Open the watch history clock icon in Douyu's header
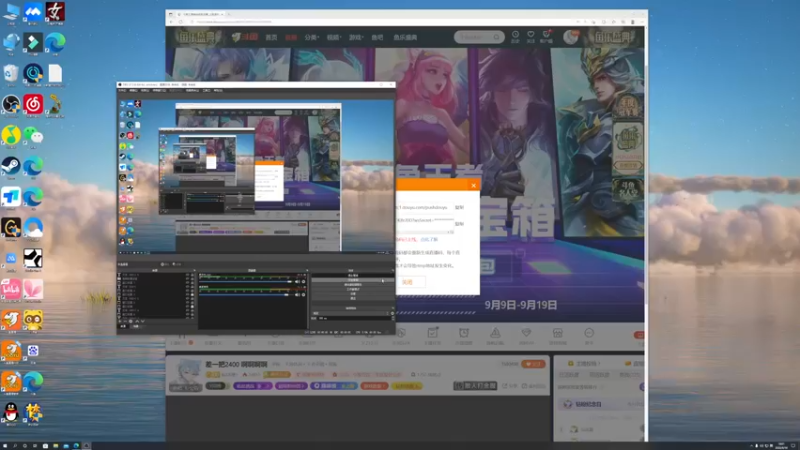This screenshot has height=450, width=800. (x=515, y=36)
